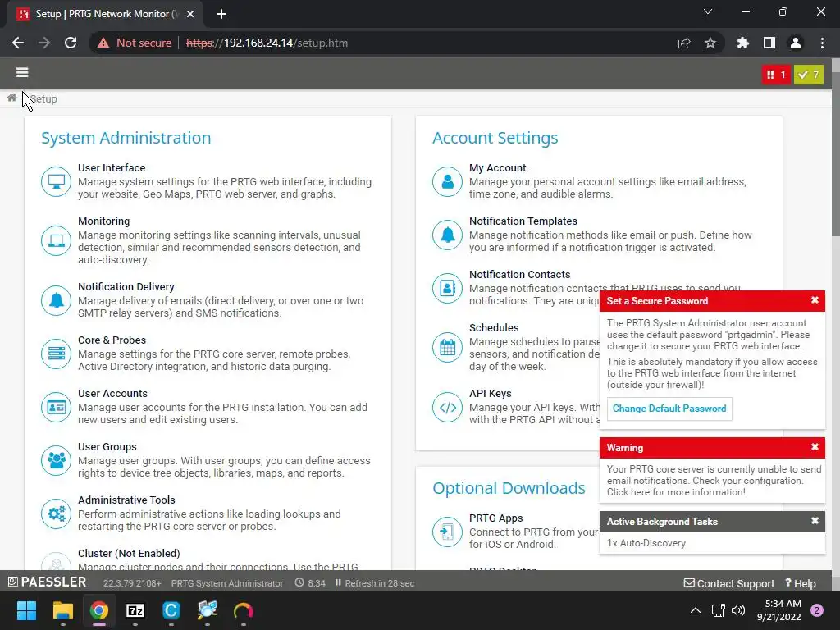Open the hamburger main menu
840x630 pixels.
tap(22, 72)
